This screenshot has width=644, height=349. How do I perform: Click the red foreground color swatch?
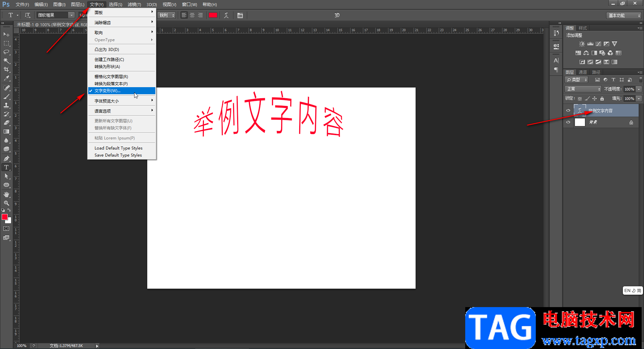(5, 217)
